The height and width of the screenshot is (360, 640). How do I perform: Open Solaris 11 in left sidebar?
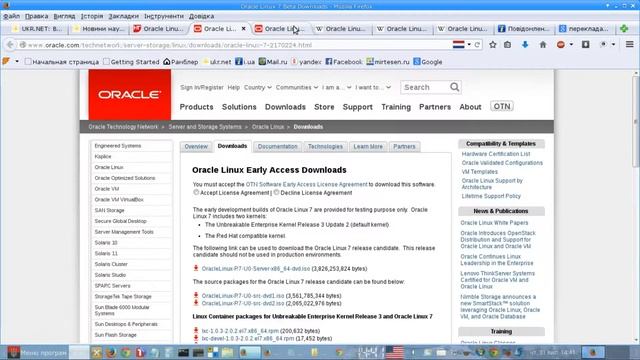click(x=106, y=253)
